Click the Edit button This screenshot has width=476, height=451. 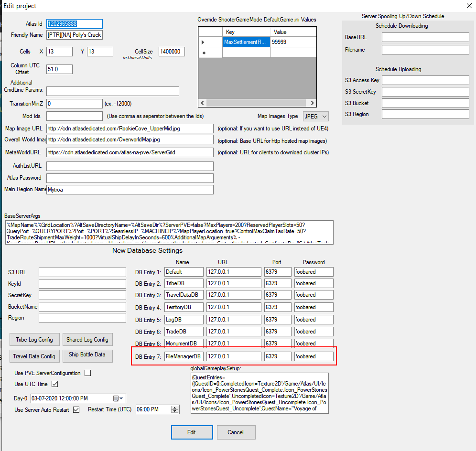[x=192, y=432]
